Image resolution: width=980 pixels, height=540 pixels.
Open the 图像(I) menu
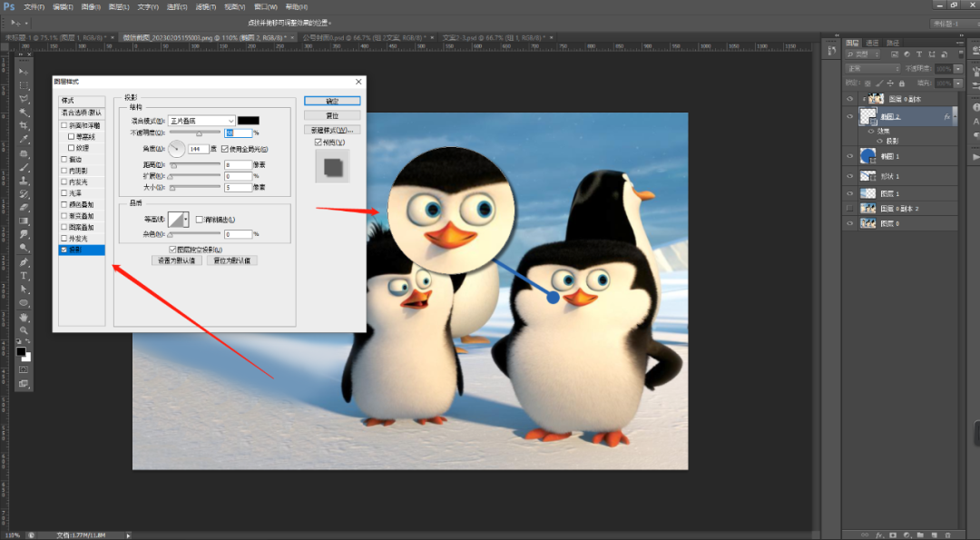(91, 7)
